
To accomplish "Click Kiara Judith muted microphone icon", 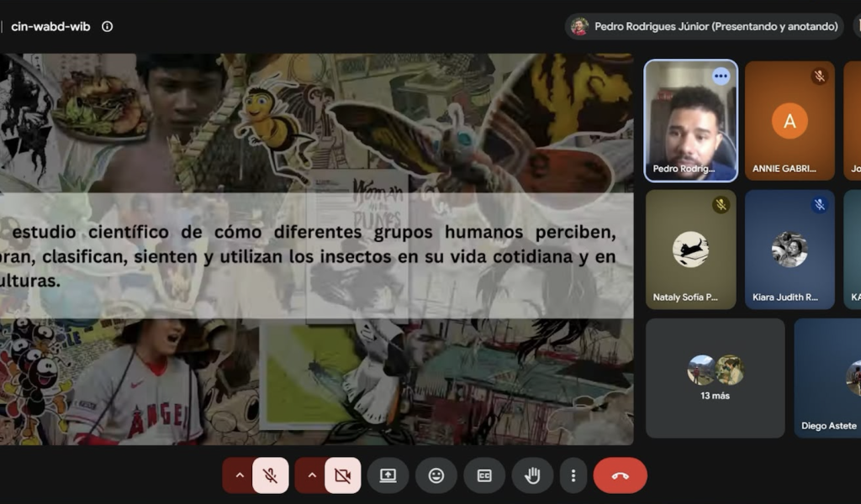I will pyautogui.click(x=820, y=205).
